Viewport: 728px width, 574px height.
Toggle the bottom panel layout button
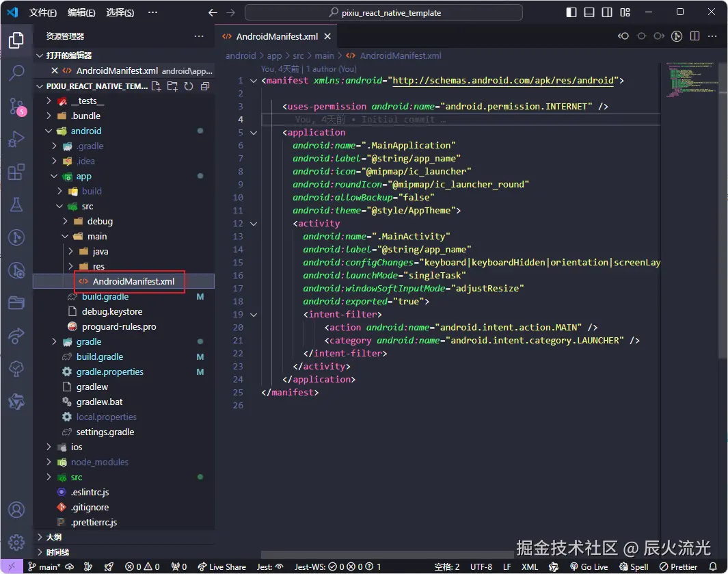click(x=589, y=12)
